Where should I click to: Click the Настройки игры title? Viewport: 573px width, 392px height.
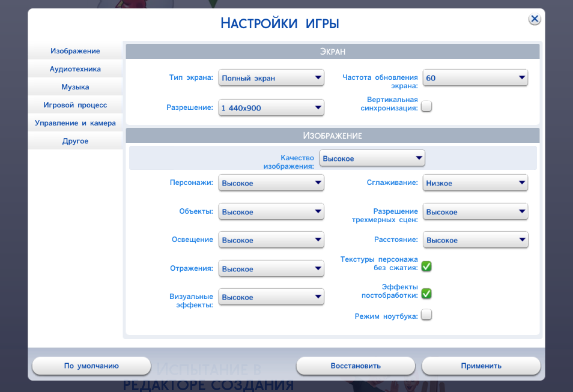click(280, 23)
